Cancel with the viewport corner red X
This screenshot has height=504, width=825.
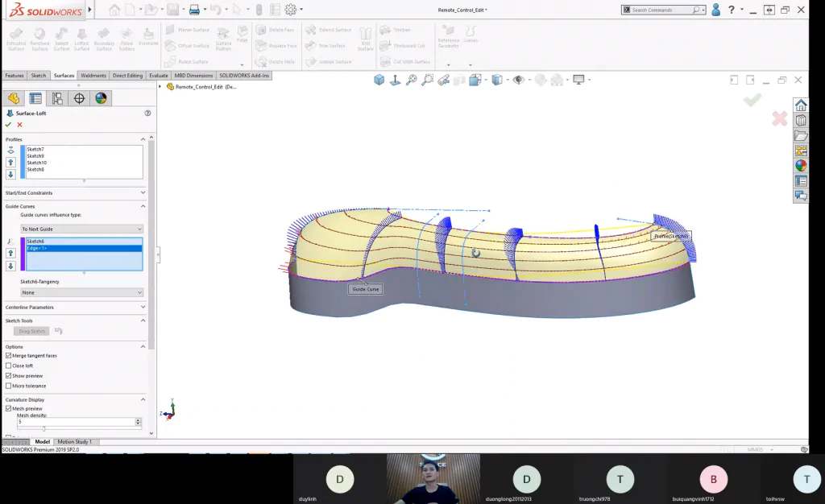[x=779, y=118]
